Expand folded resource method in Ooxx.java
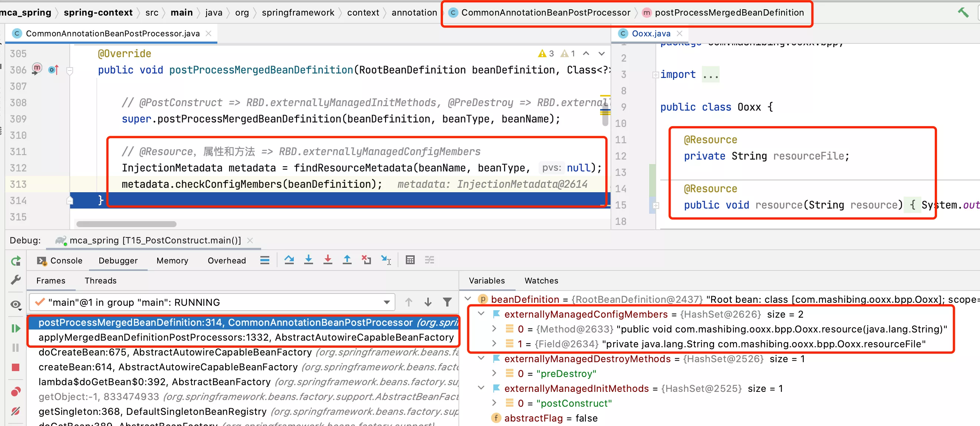Viewport: 980px width, 426px height. [x=655, y=206]
